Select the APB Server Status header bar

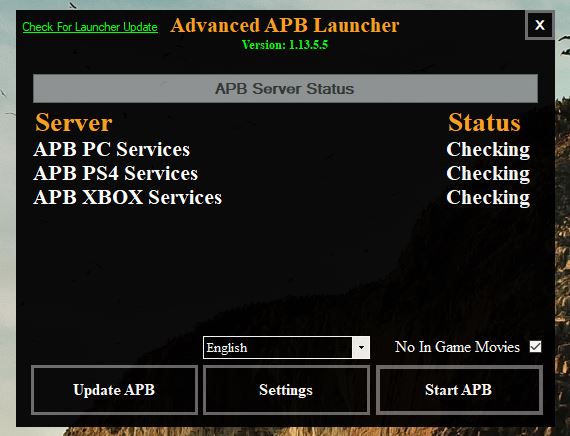click(x=285, y=88)
